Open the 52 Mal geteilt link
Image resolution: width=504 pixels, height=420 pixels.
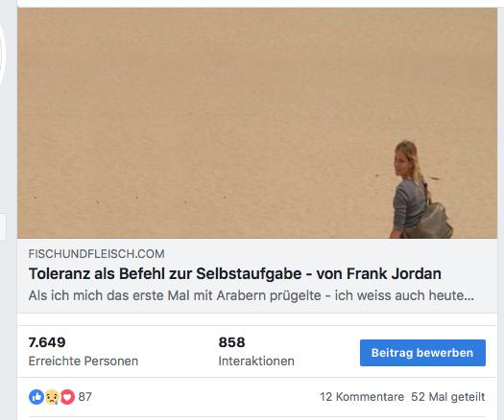(447, 397)
